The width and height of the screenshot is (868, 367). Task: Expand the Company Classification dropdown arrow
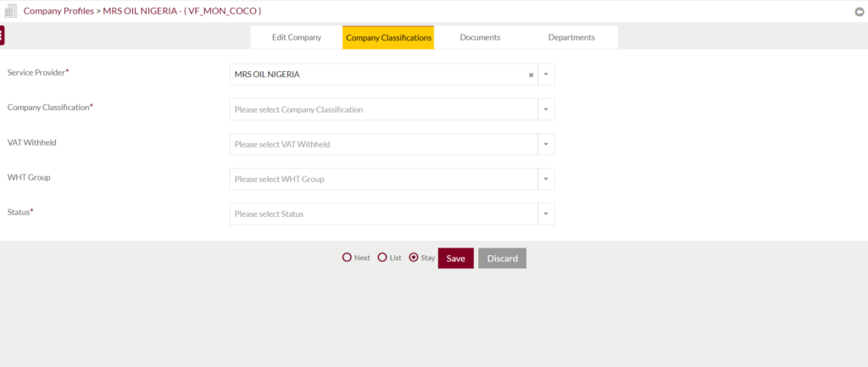click(x=546, y=109)
